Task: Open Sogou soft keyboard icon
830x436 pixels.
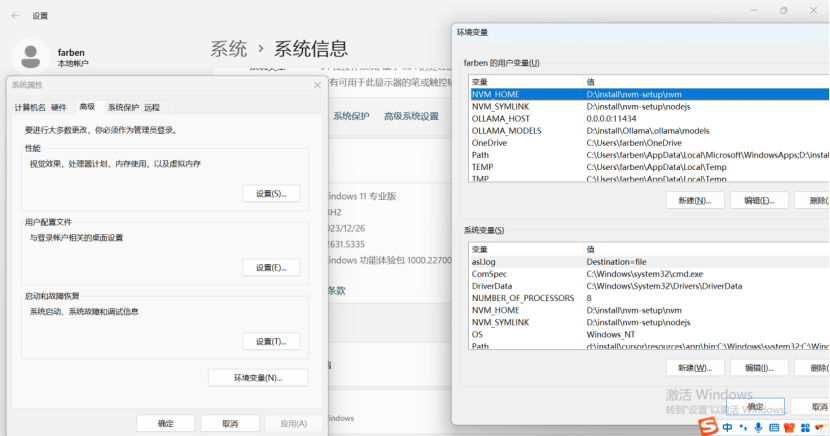Action: [x=774, y=428]
